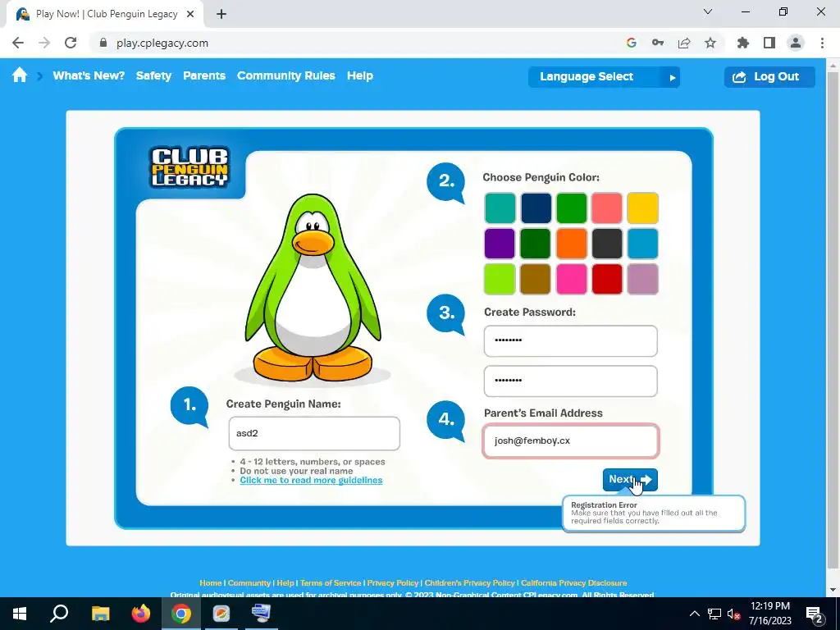This screenshot has width=840, height=630.
Task: Open File Explorer from taskbar
Action: click(100, 614)
